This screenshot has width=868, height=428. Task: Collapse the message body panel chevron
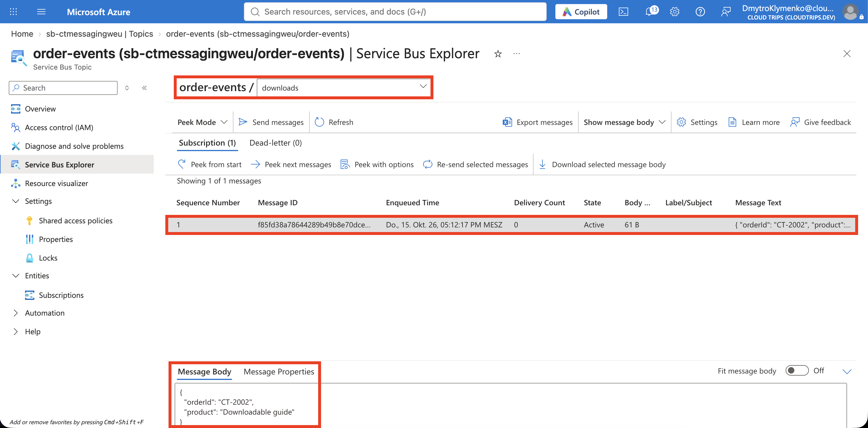click(x=847, y=372)
